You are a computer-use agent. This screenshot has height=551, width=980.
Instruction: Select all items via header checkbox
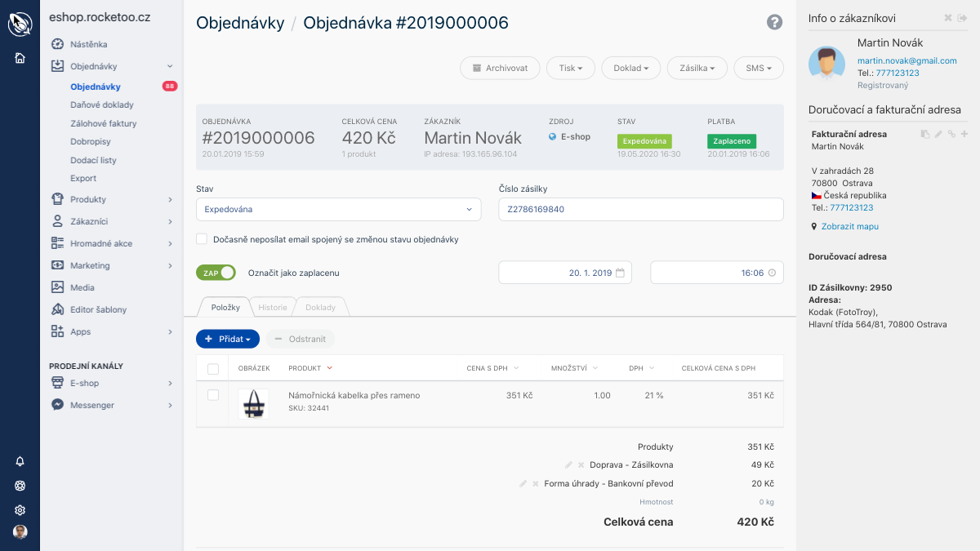tap(213, 369)
